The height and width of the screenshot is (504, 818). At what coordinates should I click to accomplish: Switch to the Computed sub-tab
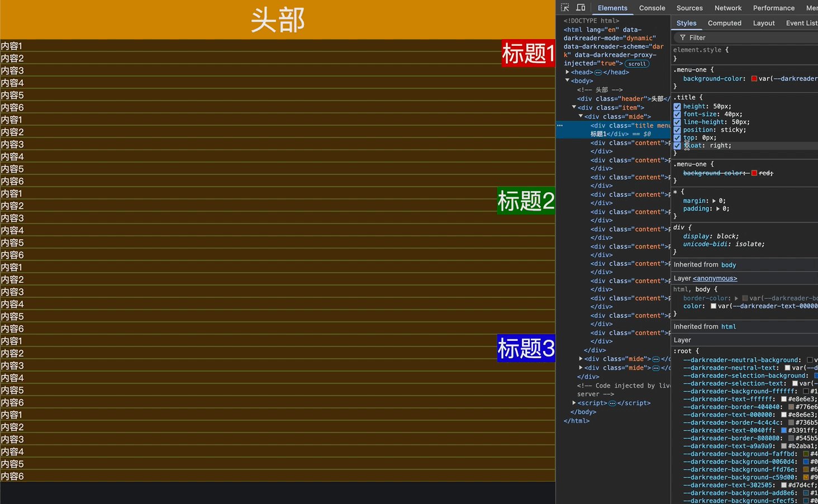(x=724, y=23)
